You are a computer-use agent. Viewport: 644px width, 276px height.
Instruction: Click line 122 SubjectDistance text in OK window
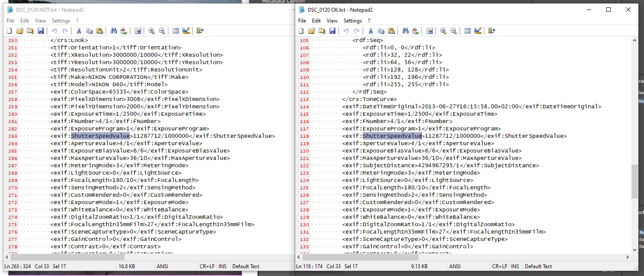[x=441, y=166]
